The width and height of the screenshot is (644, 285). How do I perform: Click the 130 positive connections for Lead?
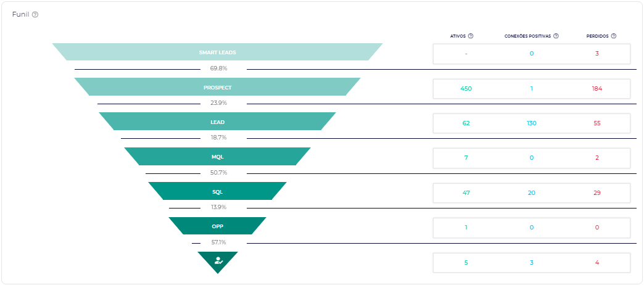click(531, 123)
